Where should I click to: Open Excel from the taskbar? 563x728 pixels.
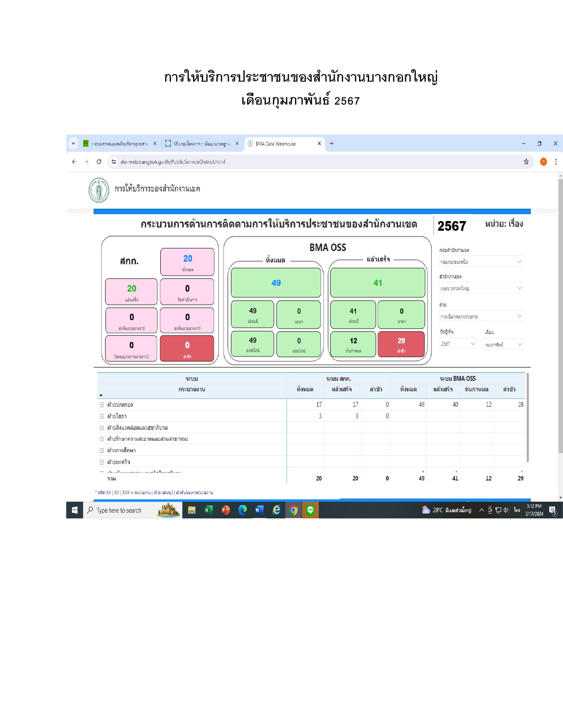[208, 510]
